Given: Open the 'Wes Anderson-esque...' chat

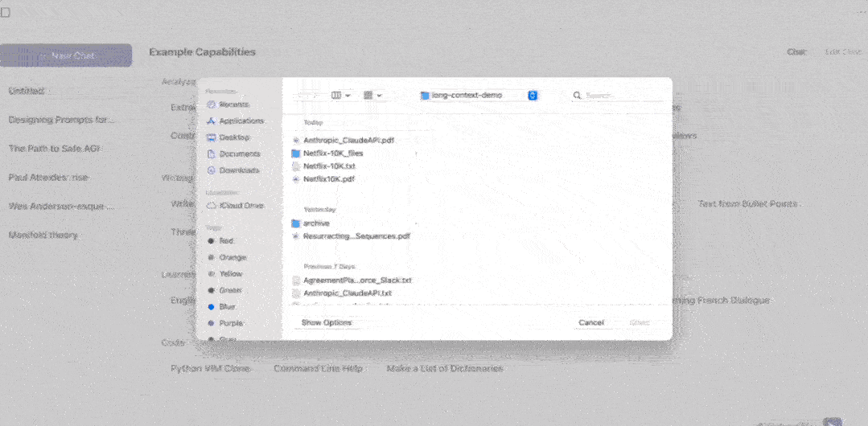Looking at the screenshot, I should click(61, 207).
